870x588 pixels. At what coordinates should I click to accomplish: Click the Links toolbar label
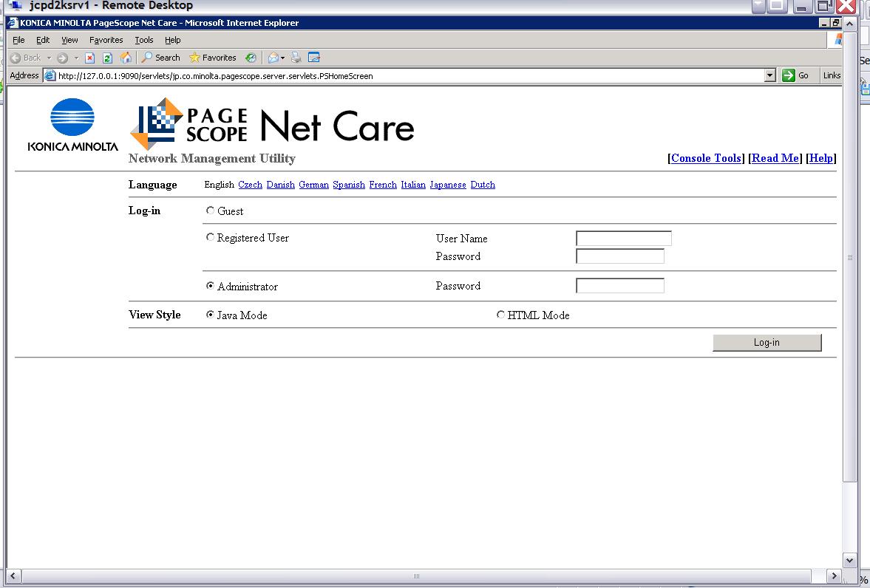[832, 75]
